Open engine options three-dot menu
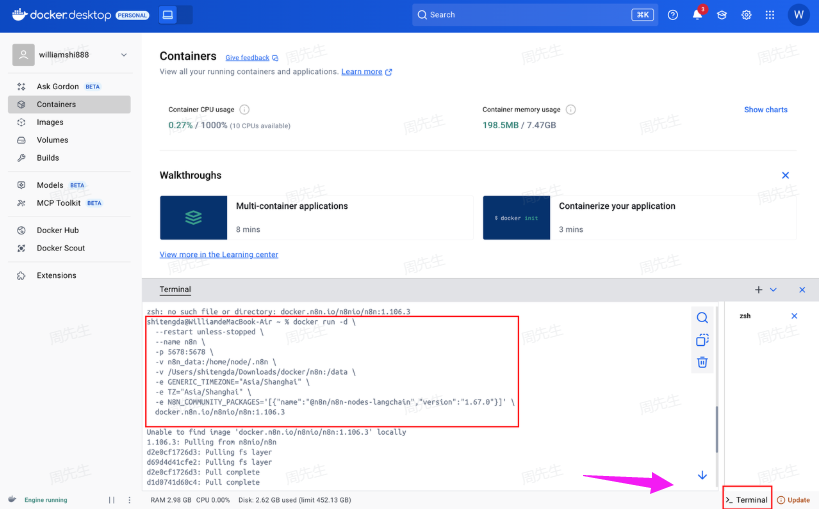822x519 pixels. 129,501
